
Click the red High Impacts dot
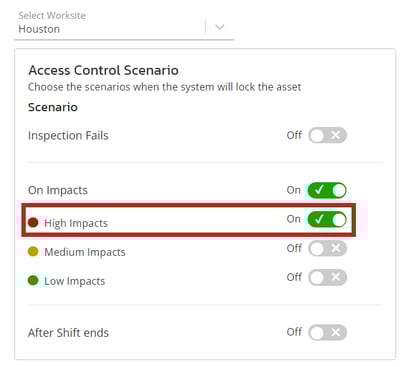[33, 222]
